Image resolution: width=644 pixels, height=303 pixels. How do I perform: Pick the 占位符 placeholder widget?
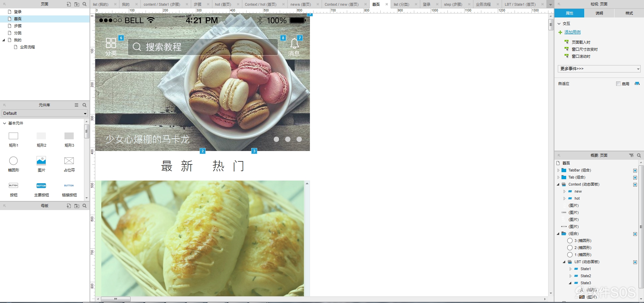coord(69,164)
